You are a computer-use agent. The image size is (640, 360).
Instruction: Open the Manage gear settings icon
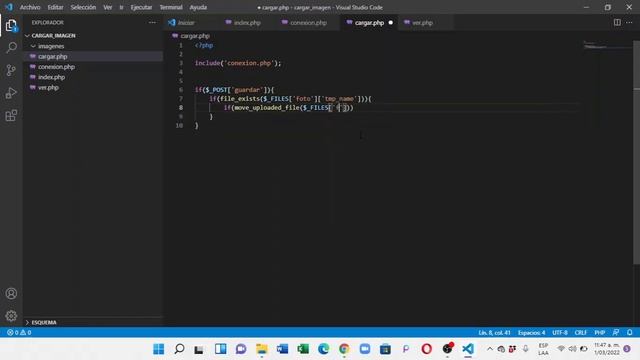(11, 316)
